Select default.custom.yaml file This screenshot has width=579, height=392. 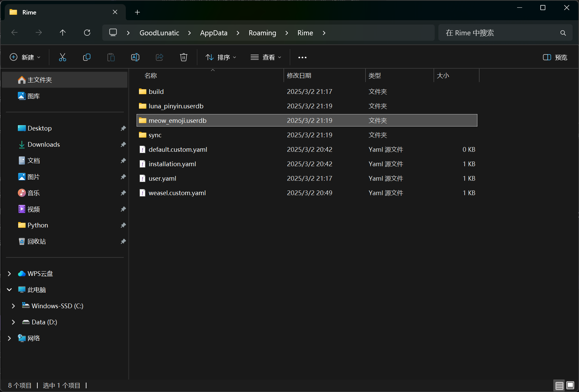point(307,149)
